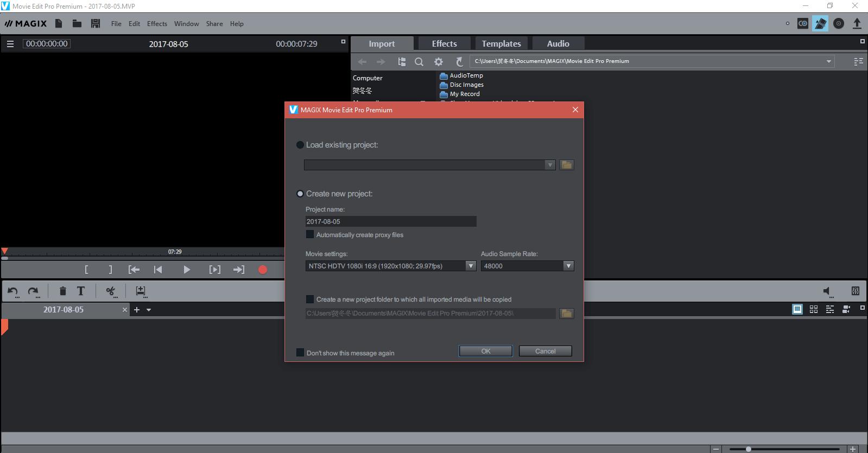Switch to storyboard mode view icon
The image size is (868, 453).
coord(797,309)
